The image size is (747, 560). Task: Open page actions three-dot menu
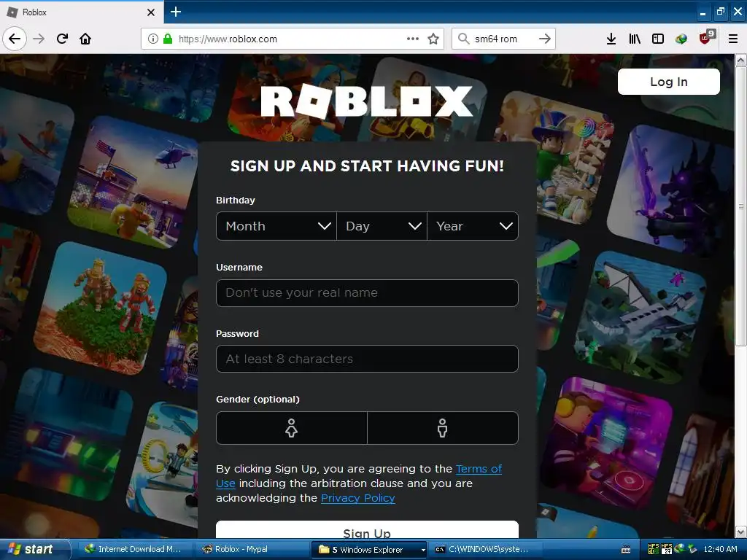(413, 39)
